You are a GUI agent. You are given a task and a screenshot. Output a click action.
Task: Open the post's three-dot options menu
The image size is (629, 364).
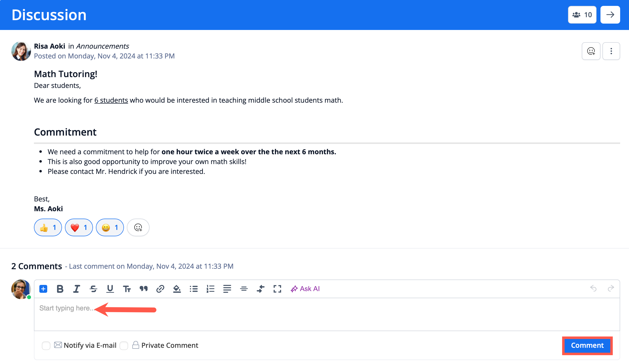(611, 51)
